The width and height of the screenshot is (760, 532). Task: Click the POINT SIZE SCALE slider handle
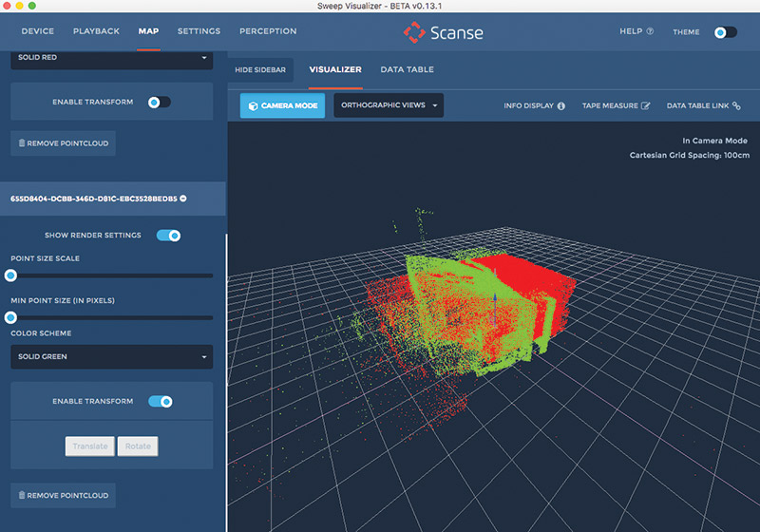click(10, 275)
